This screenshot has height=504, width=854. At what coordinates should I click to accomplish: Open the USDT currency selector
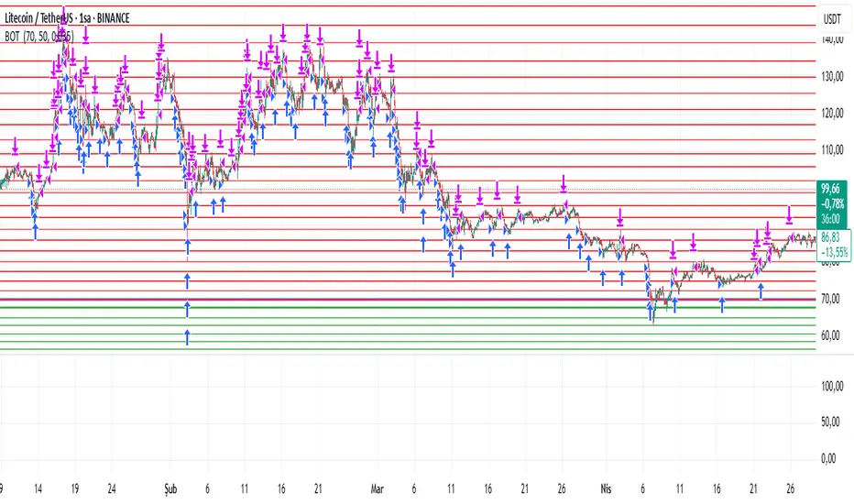[x=832, y=19]
